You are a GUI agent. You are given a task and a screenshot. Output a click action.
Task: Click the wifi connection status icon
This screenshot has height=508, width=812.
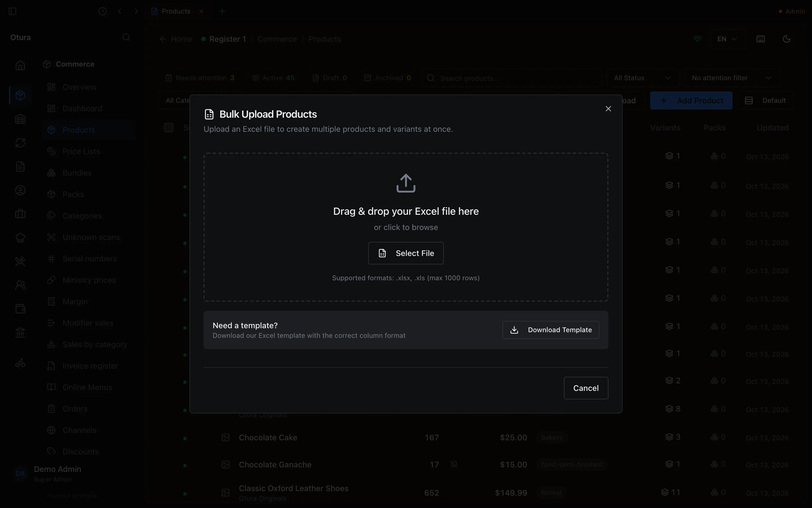point(697,39)
